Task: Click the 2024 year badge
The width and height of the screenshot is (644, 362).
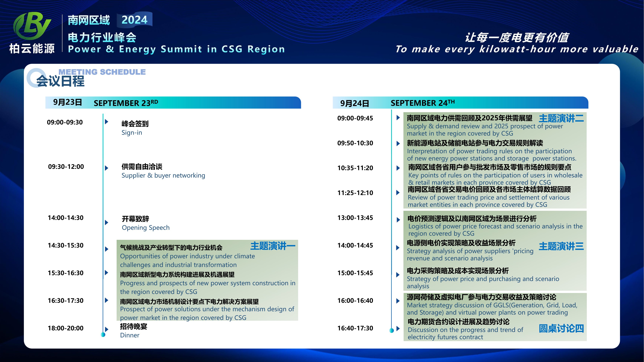Action: (x=135, y=20)
